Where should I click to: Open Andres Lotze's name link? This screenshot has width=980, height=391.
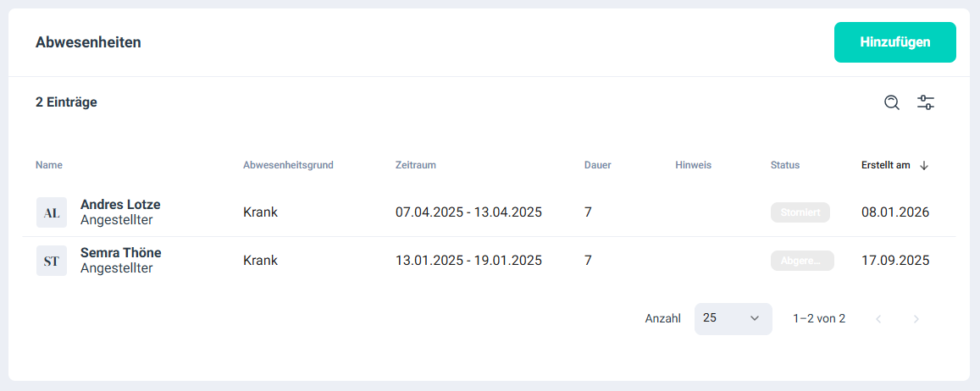(120, 204)
